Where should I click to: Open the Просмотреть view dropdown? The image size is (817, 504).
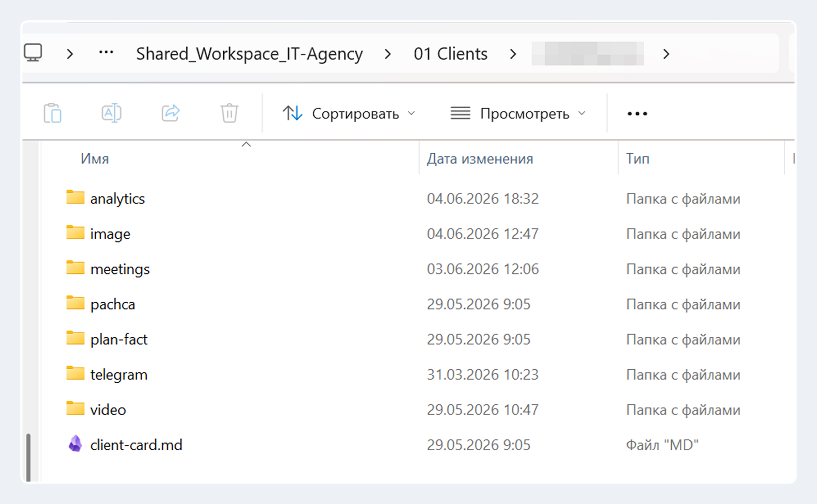(518, 113)
